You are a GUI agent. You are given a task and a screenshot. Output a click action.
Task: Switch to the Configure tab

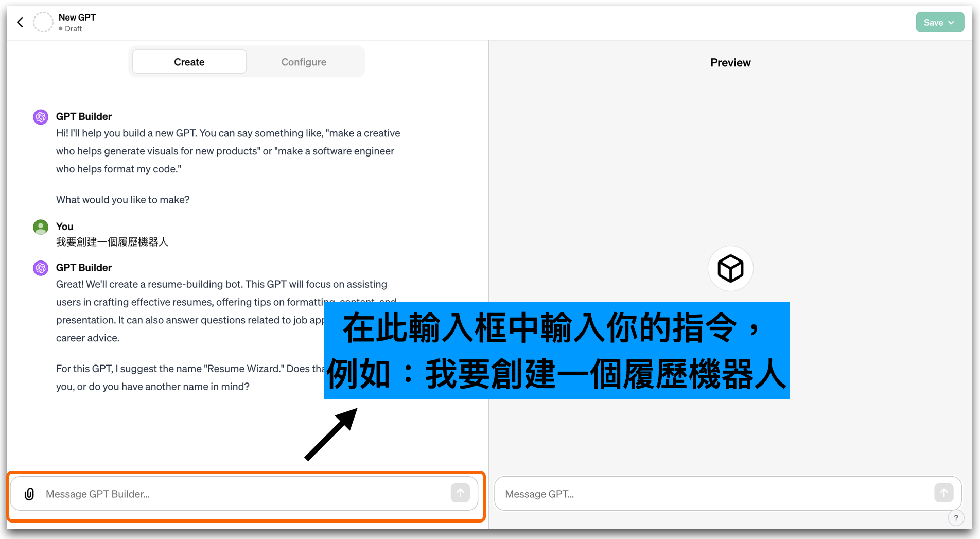304,62
